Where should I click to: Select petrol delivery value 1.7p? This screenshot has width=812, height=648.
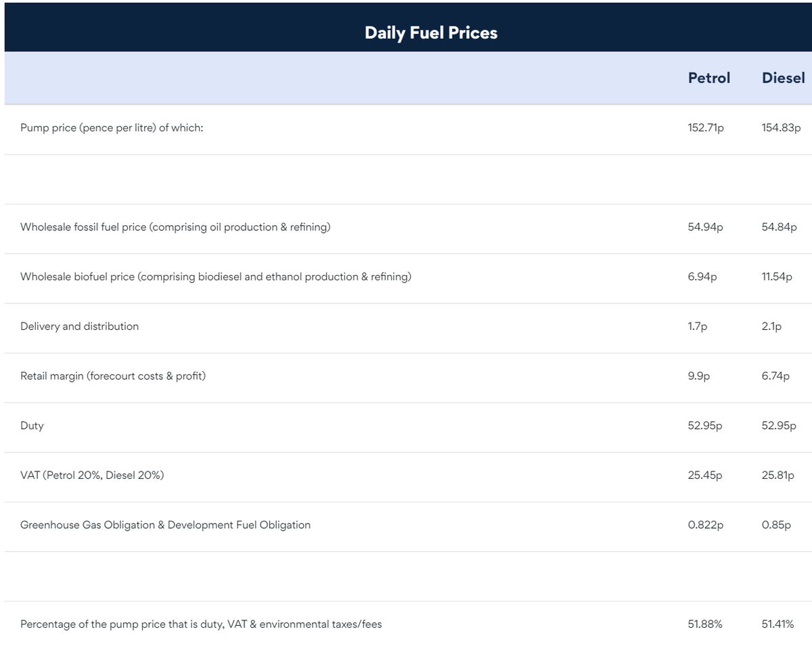click(698, 326)
